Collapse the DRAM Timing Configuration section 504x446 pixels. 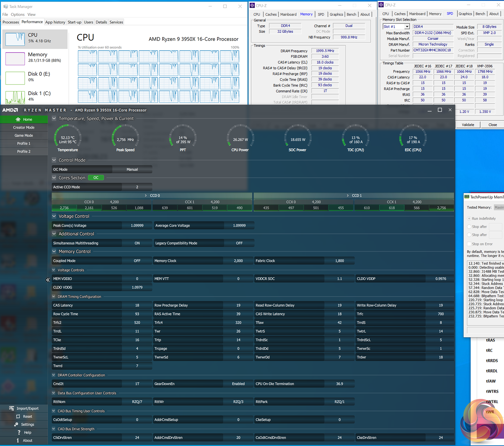coord(54,296)
